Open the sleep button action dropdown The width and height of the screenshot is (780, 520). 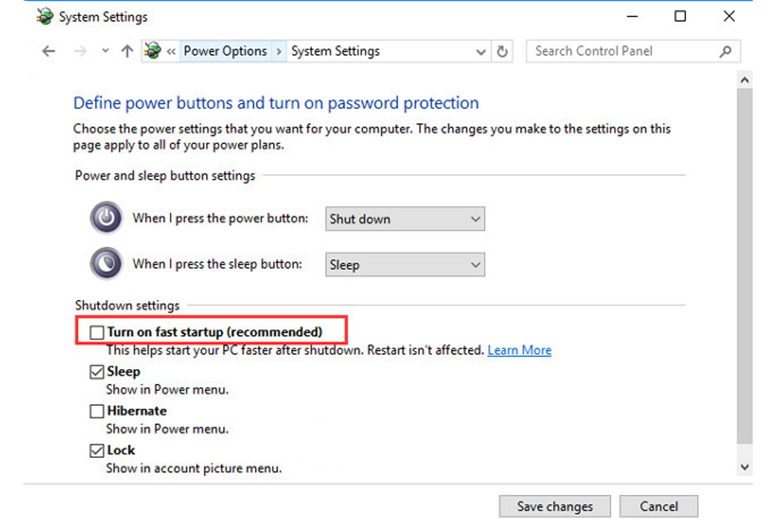pyautogui.click(x=405, y=265)
